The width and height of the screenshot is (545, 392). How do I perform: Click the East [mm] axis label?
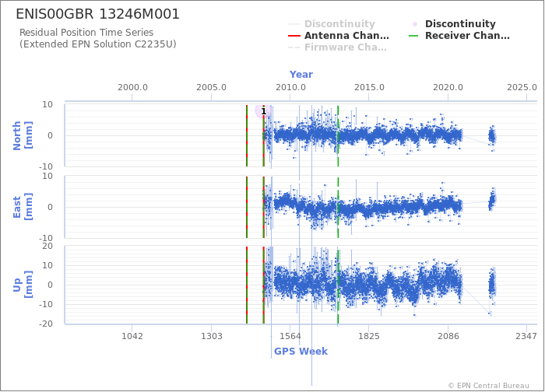23,207
